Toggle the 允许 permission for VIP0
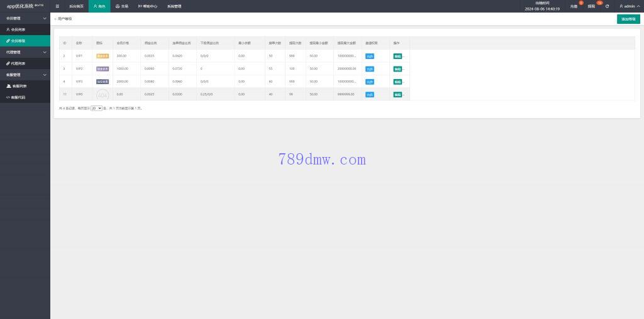The width and height of the screenshot is (644, 319). 370,95
